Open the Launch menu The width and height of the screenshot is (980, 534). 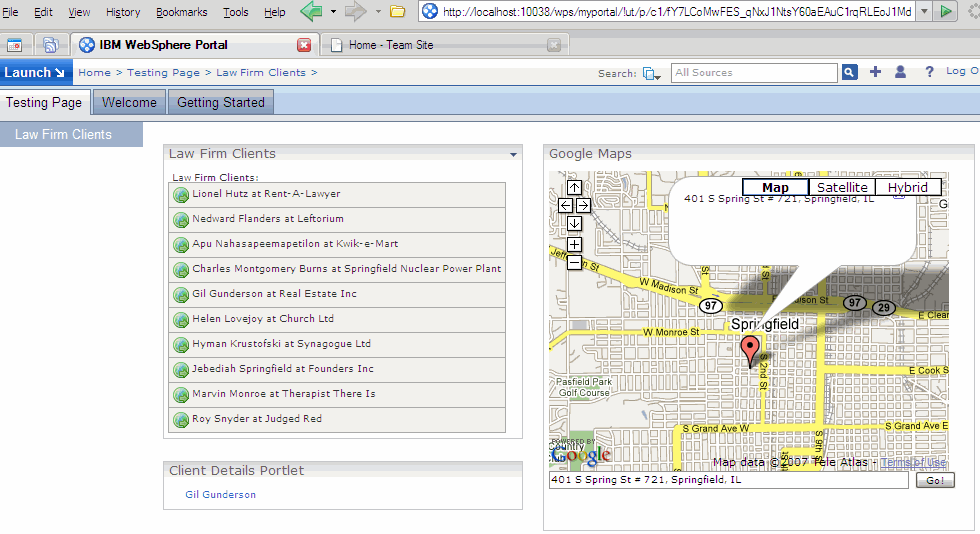point(36,73)
